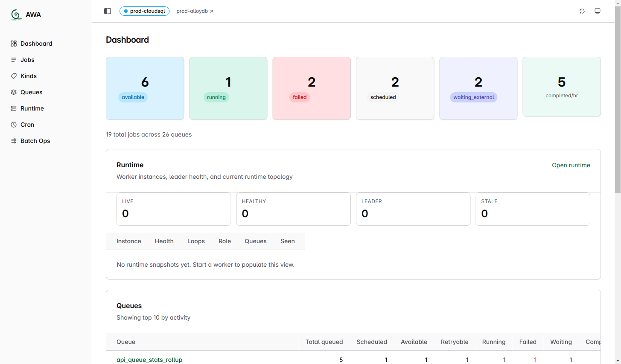Viewport: 621px width, 364px height.
Task: Click the Jobs list icon in sidebar
Action: click(x=14, y=60)
